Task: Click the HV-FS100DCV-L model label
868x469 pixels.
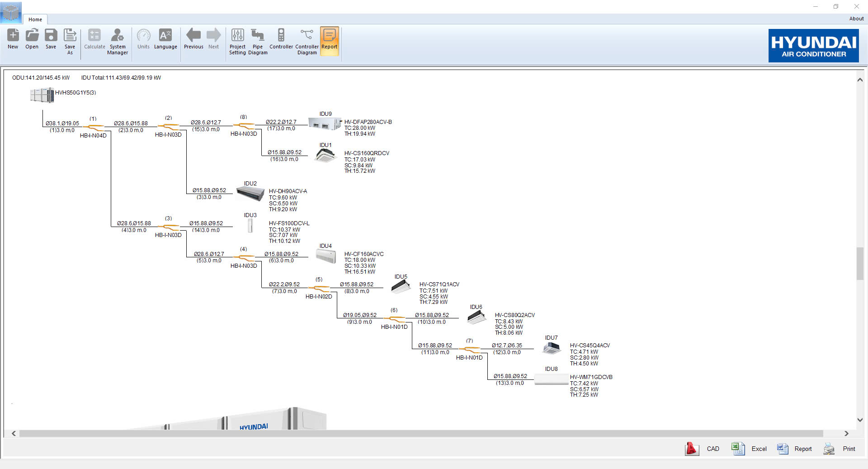Action: click(289, 223)
